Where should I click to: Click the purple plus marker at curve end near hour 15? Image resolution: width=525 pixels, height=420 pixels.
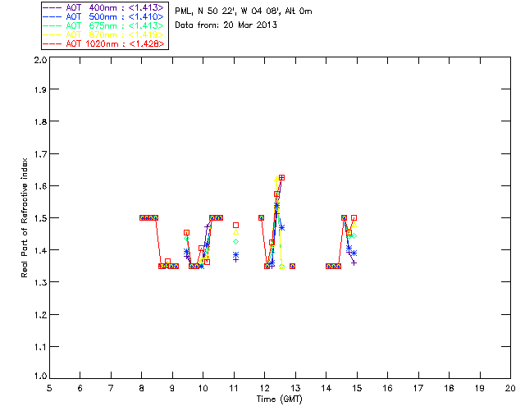354,263
